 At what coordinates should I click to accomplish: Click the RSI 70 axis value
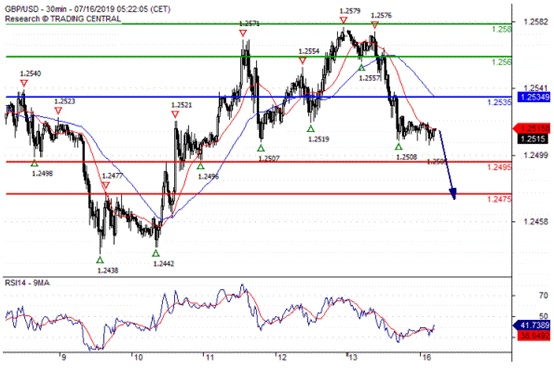click(x=543, y=295)
